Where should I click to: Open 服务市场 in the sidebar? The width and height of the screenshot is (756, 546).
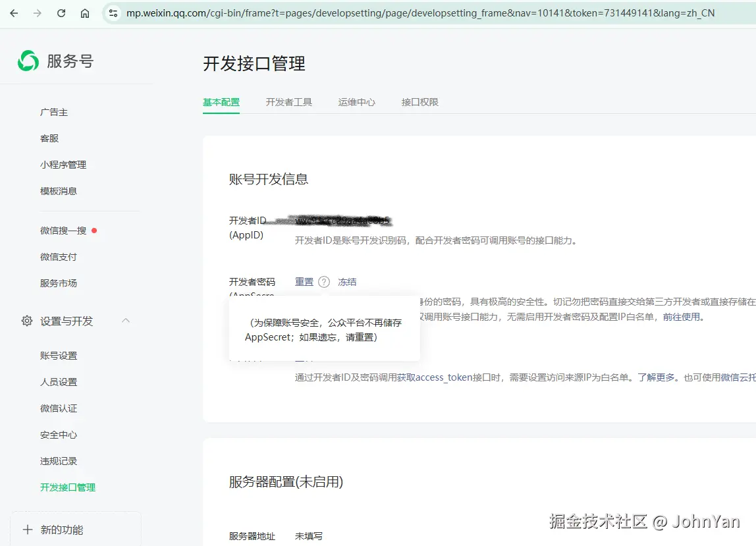59,283
